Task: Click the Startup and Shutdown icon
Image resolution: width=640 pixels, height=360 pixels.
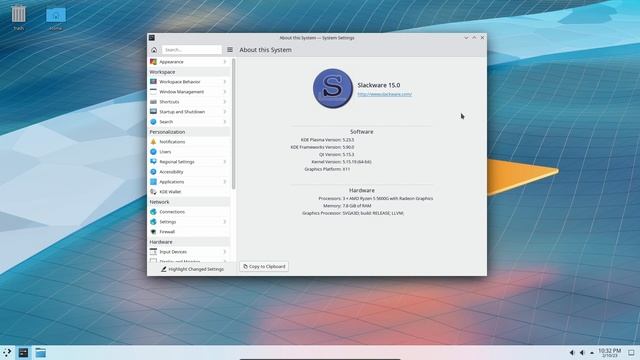Action: 153,111
